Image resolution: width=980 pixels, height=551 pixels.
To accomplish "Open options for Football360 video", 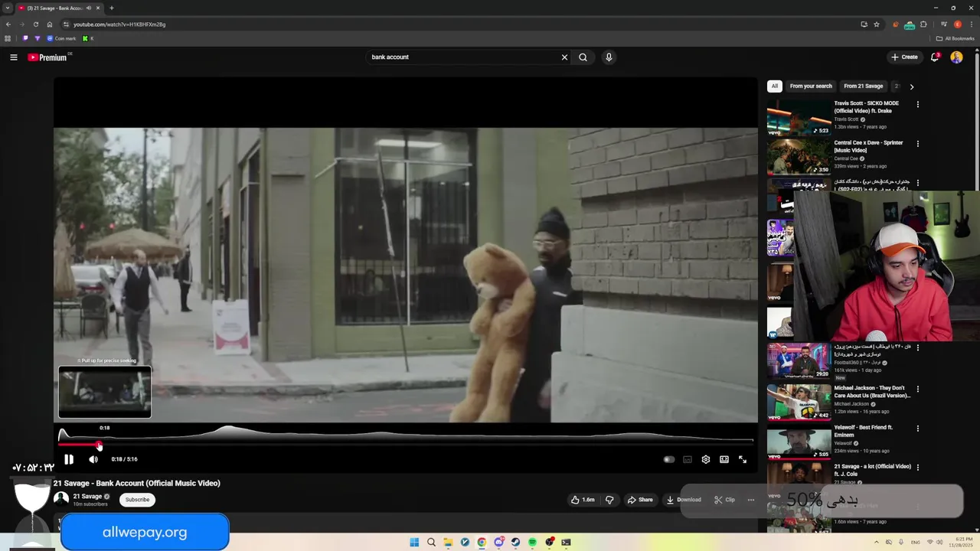I will pyautogui.click(x=918, y=347).
